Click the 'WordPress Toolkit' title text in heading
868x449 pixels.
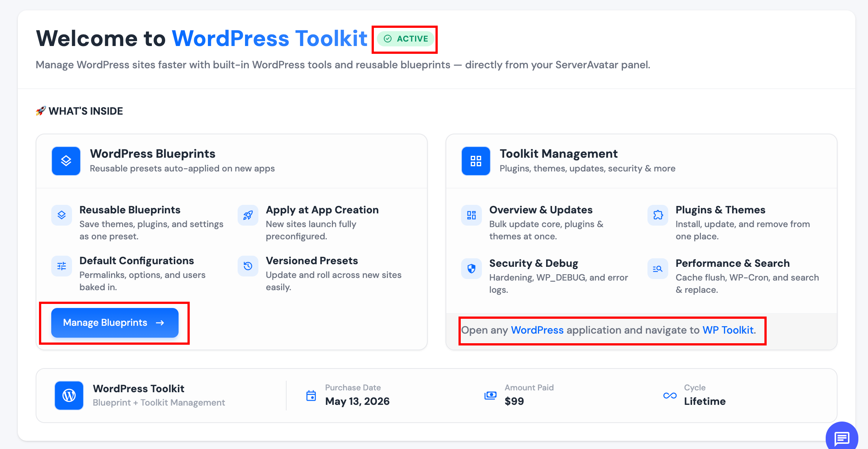tap(270, 38)
